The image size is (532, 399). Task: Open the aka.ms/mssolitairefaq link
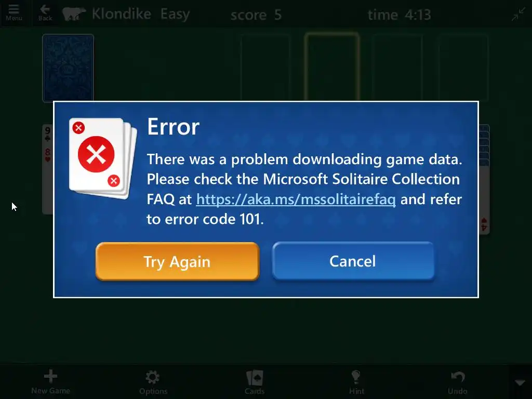296,199
